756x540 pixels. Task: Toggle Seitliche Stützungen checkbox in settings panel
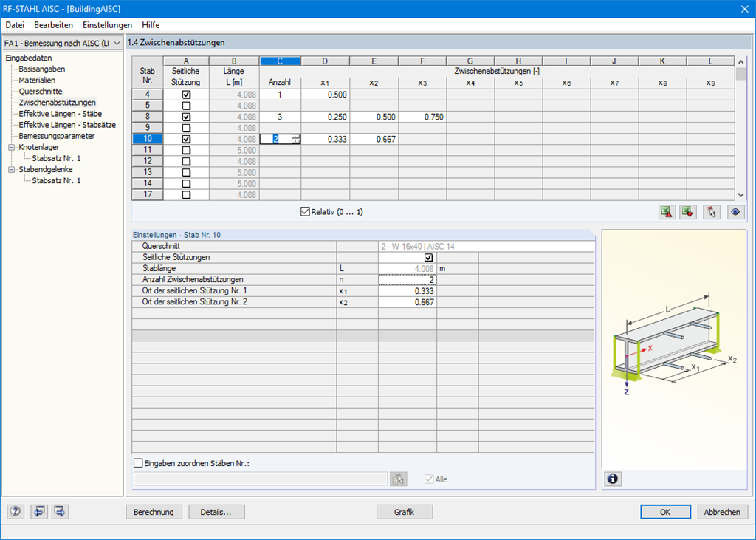pos(428,257)
